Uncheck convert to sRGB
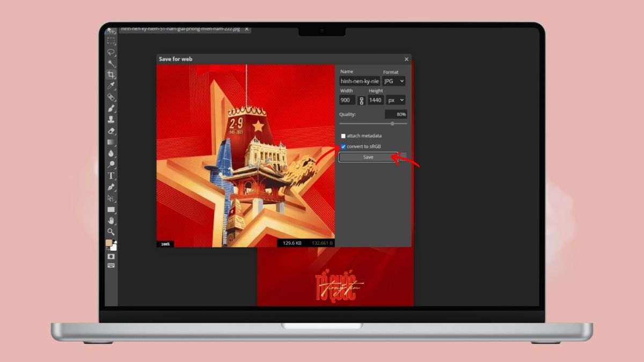Image resolution: width=644 pixels, height=362 pixels. [x=343, y=146]
